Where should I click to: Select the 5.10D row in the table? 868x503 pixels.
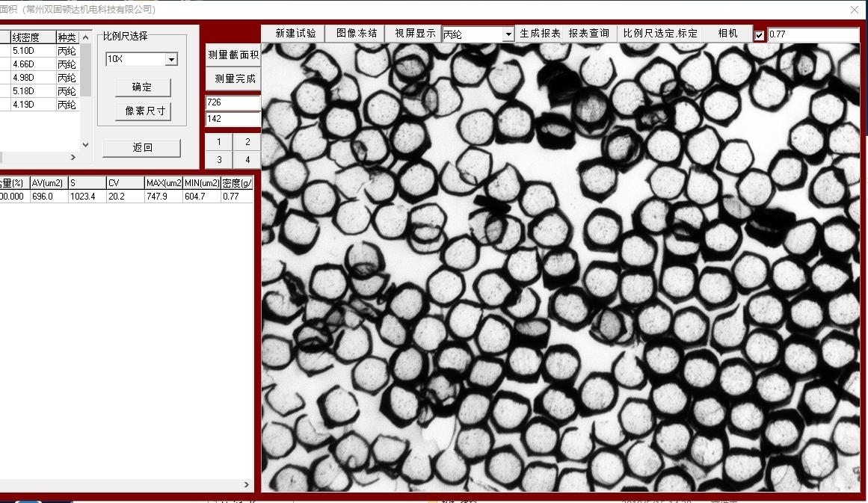tap(33, 51)
